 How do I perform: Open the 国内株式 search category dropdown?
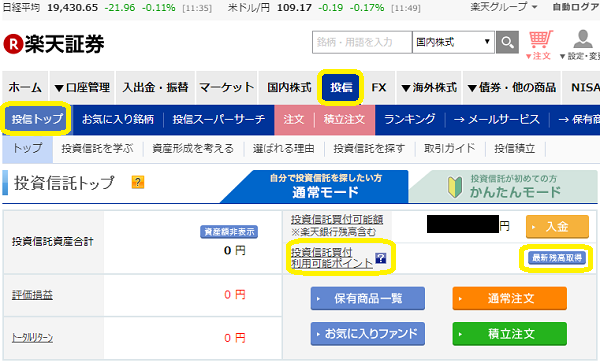(x=453, y=42)
